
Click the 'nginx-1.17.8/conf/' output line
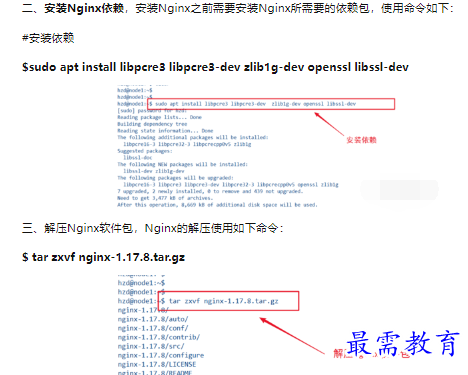tap(153, 328)
